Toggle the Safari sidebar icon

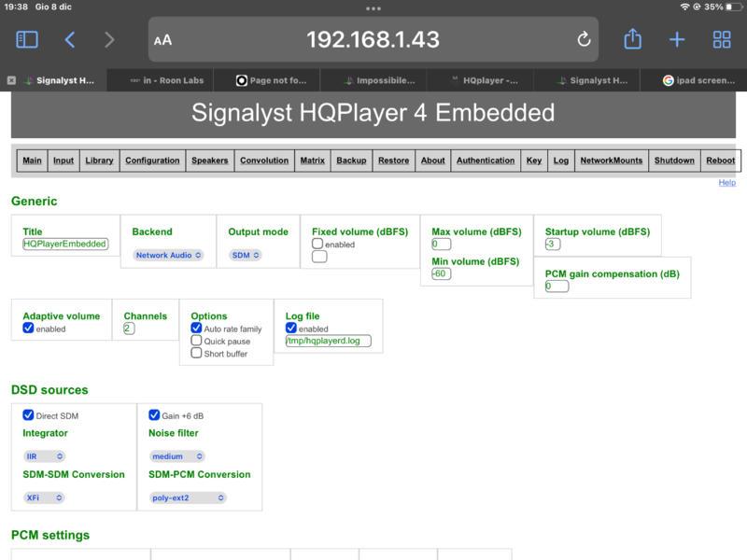tap(27, 39)
